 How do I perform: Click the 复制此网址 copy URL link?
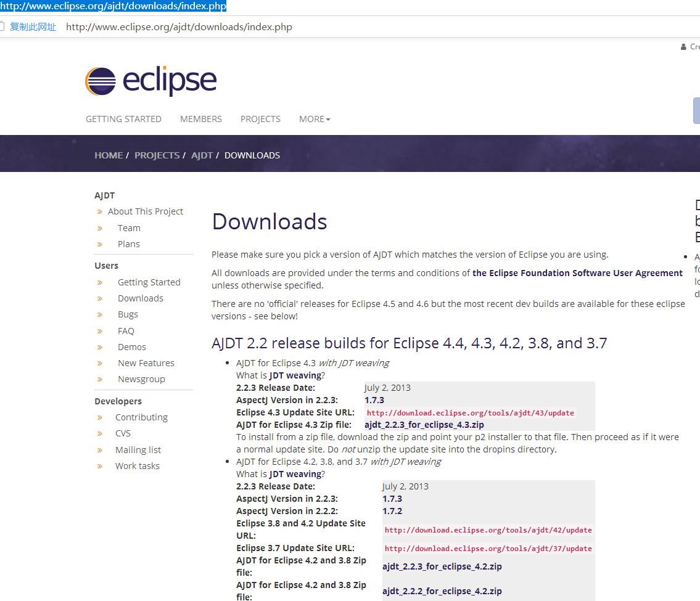[x=33, y=27]
